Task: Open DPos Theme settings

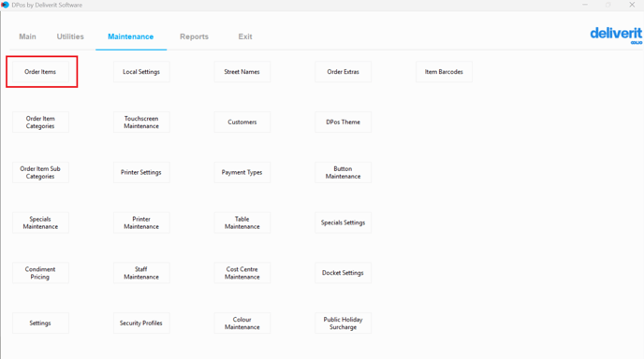Action: point(343,122)
